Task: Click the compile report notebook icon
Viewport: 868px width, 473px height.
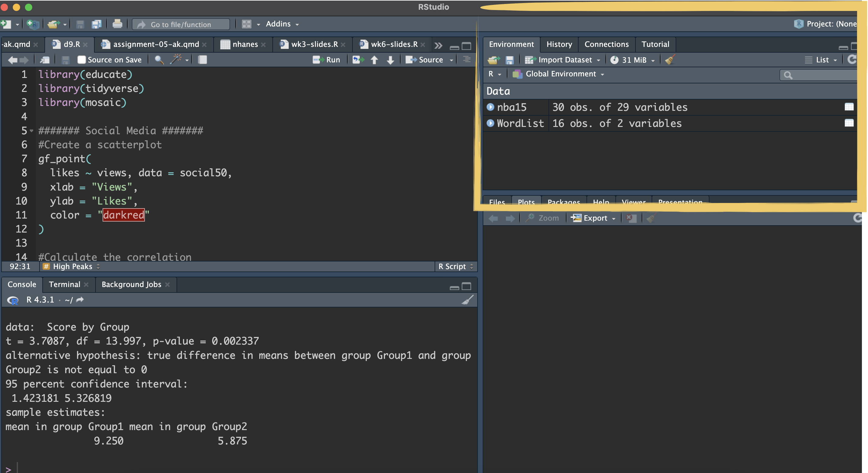Action: pos(202,60)
